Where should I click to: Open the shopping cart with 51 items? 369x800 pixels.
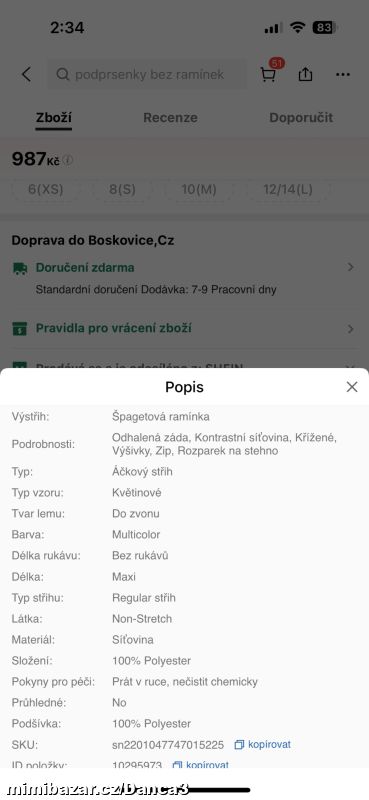point(269,71)
